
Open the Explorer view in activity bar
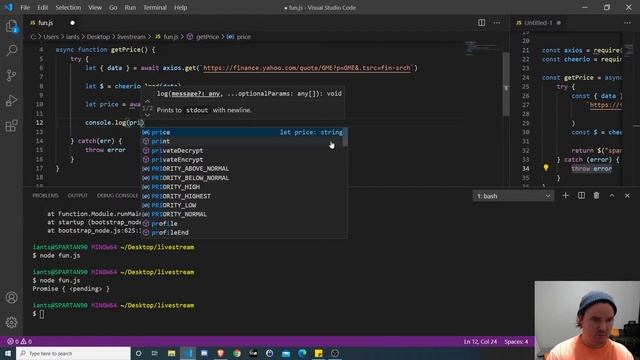(x=11, y=27)
